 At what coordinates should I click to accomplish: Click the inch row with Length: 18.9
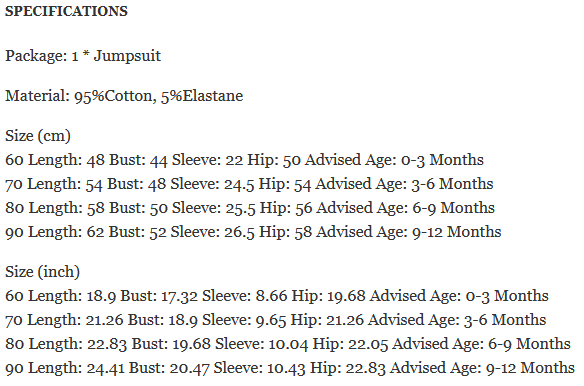pos(277,296)
